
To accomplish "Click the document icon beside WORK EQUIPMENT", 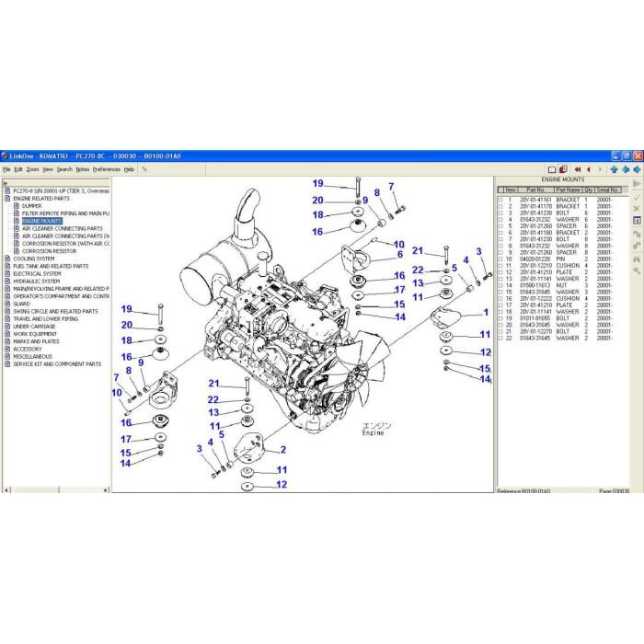I will (x=7, y=334).
